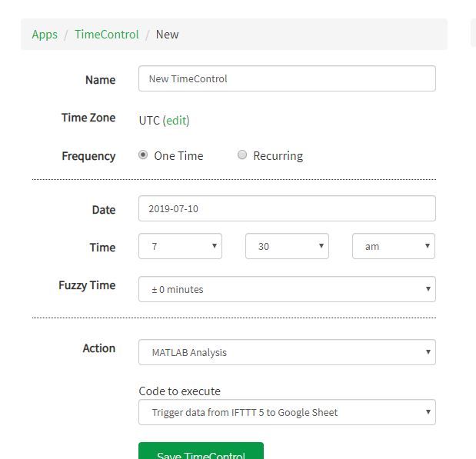Open the hour dropdown showing 7
The image size is (476, 459).
point(180,246)
